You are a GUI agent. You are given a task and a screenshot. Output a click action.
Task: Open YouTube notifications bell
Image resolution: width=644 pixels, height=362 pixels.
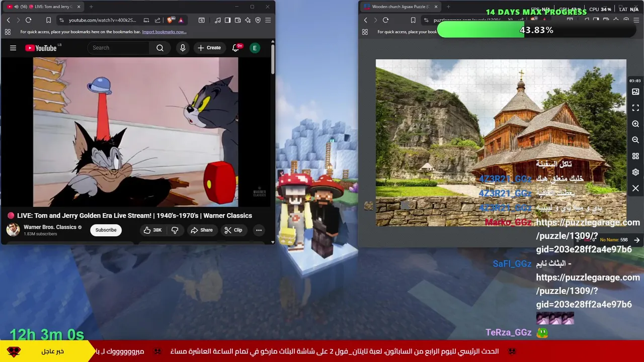[x=235, y=48]
